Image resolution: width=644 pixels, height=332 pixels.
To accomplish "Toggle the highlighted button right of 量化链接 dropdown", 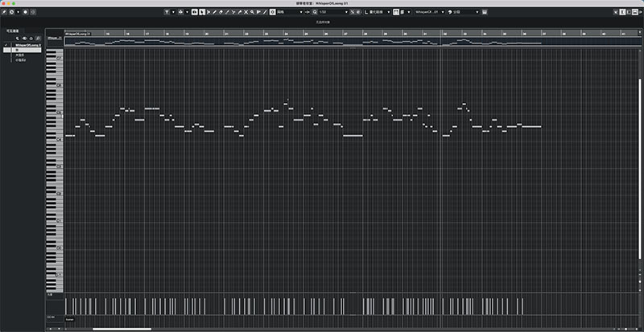I will [396, 12].
